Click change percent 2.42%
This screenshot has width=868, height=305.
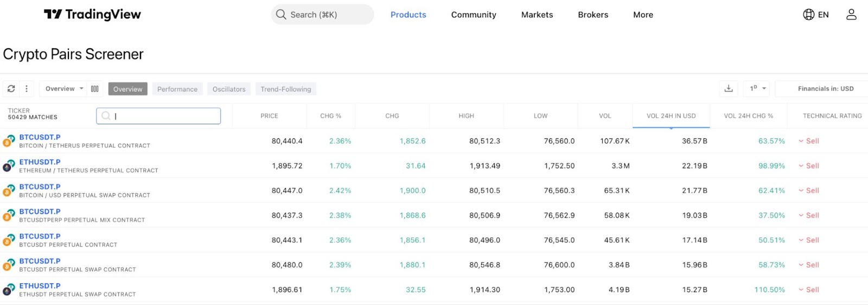point(340,191)
